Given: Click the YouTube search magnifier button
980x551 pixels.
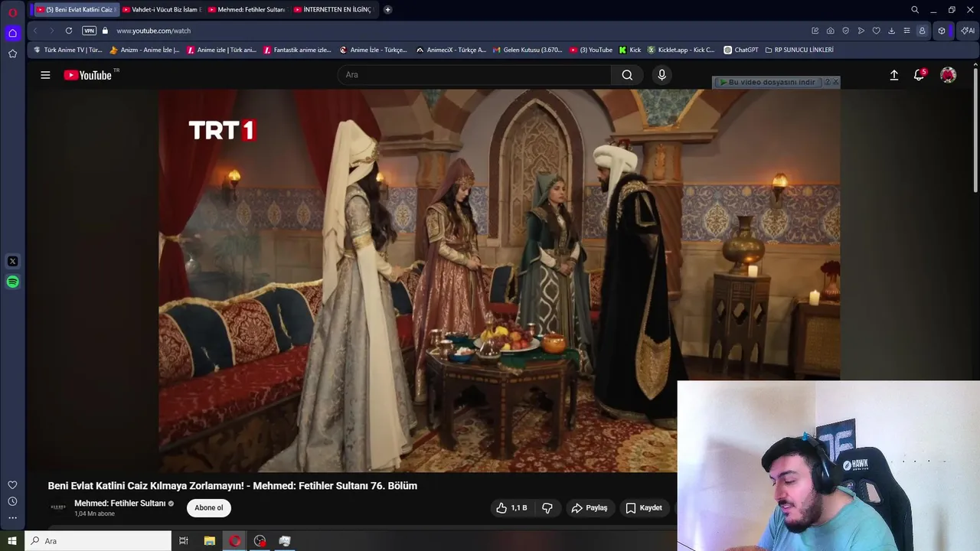Looking at the screenshot, I should 627,75.
